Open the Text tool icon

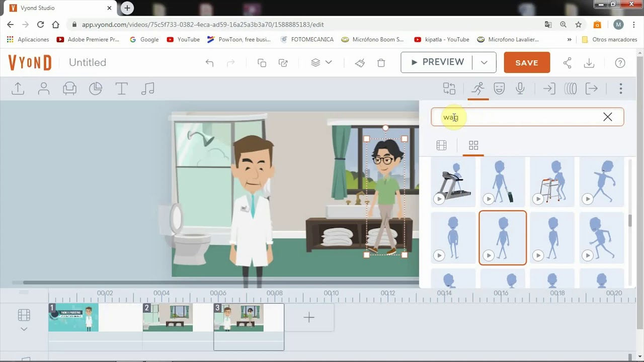[121, 88]
